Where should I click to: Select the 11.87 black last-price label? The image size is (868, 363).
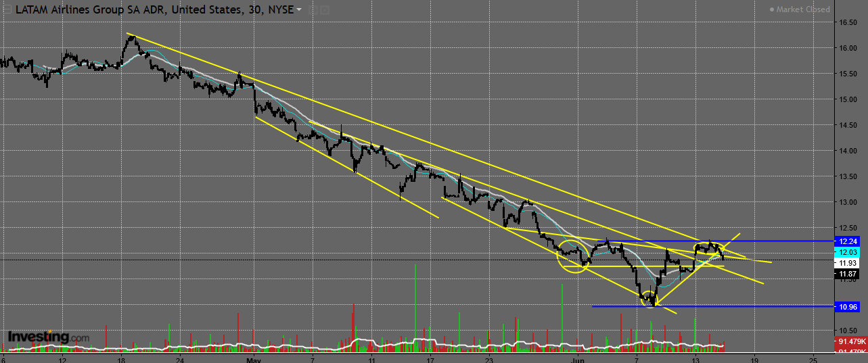point(848,273)
